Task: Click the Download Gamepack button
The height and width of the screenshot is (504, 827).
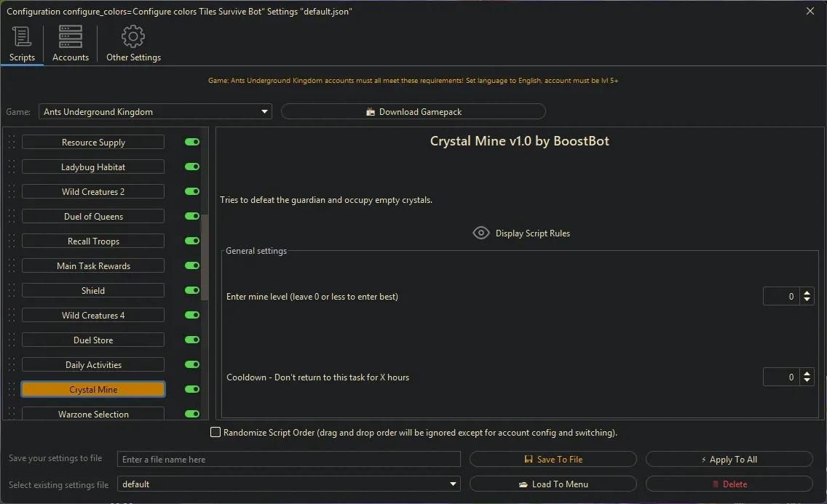Action: coord(413,112)
